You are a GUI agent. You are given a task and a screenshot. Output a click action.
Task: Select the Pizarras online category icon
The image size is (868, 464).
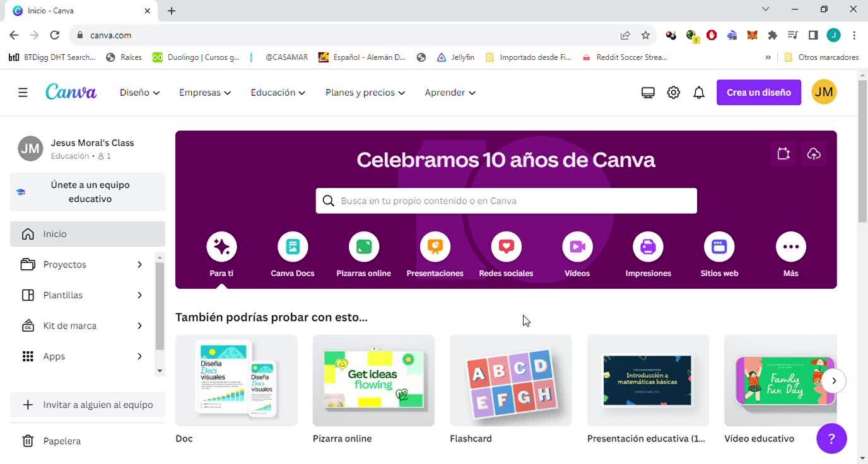pyautogui.click(x=364, y=246)
